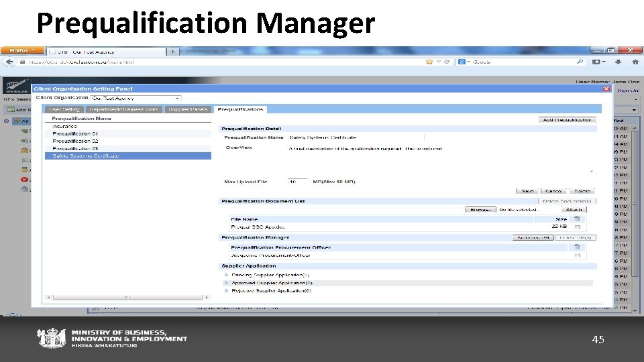Collapse the All tree node in background page
The image size is (644, 362).
tap(6, 121)
